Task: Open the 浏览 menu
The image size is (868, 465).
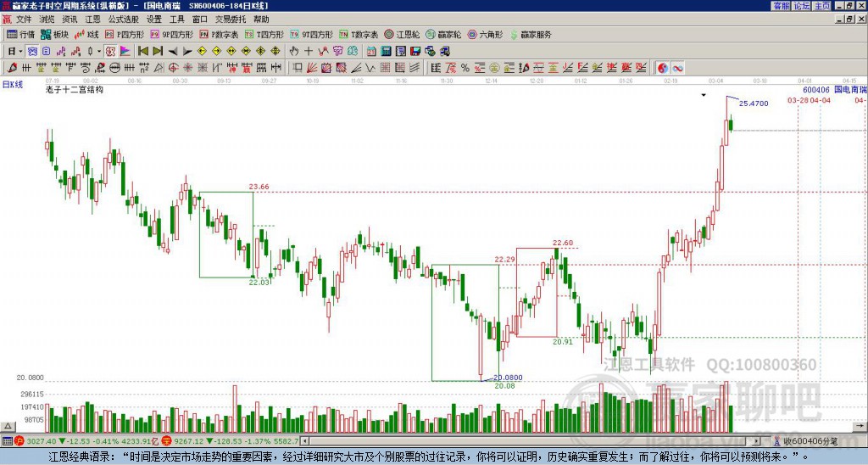Action: [x=47, y=20]
